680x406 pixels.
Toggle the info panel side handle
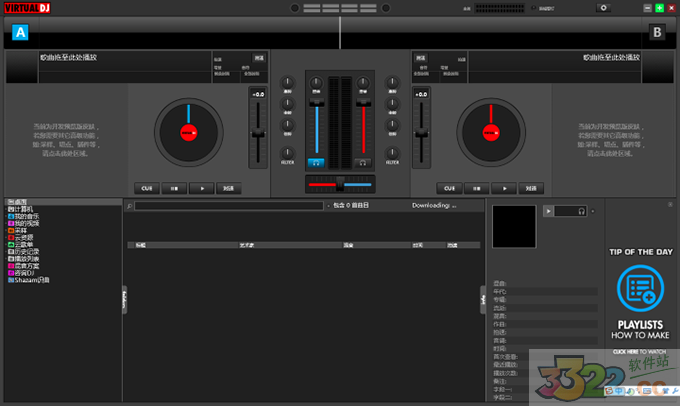[x=483, y=300]
